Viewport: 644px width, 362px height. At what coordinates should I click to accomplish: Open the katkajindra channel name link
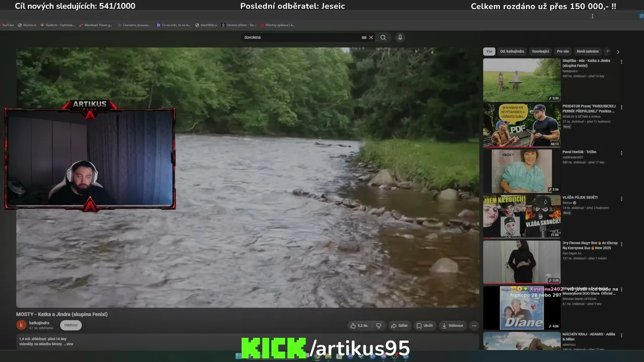click(x=39, y=323)
